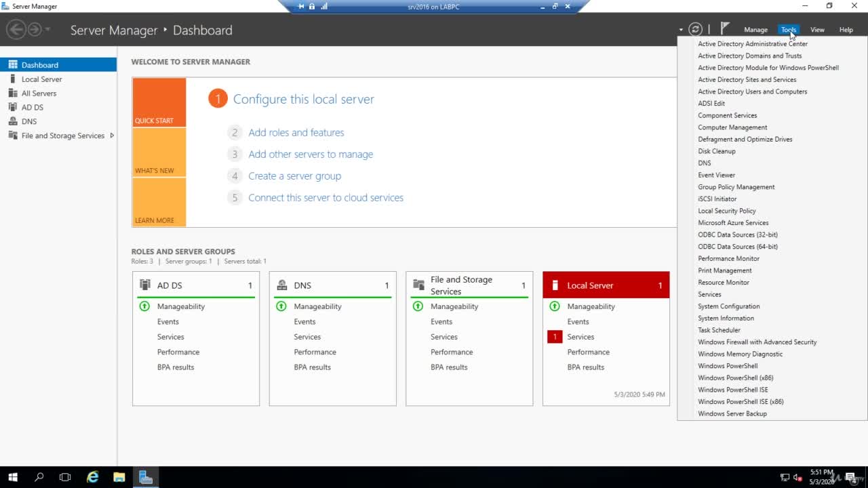This screenshot has width=868, height=488.
Task: Expand File and Storage Services sidebar arrow
Action: pos(112,136)
